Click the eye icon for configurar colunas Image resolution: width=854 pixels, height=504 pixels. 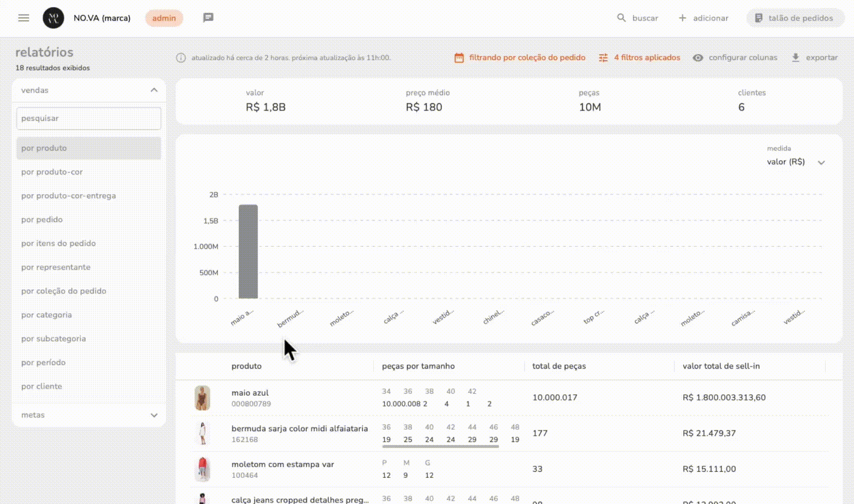pos(698,58)
